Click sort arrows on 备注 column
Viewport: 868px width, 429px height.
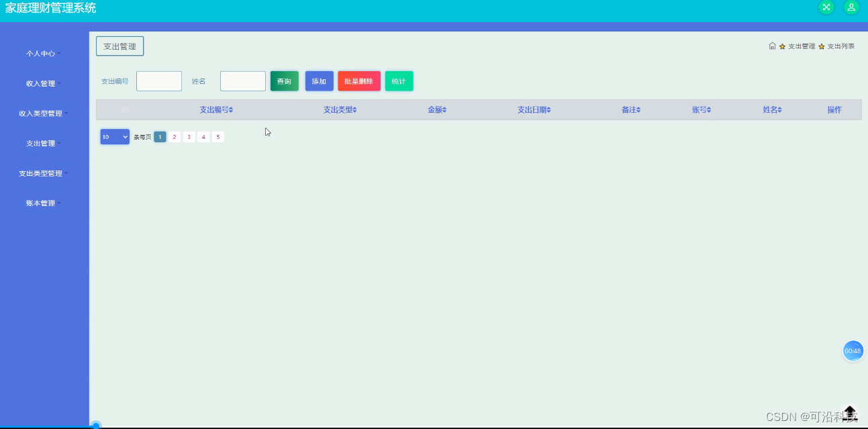pos(638,110)
